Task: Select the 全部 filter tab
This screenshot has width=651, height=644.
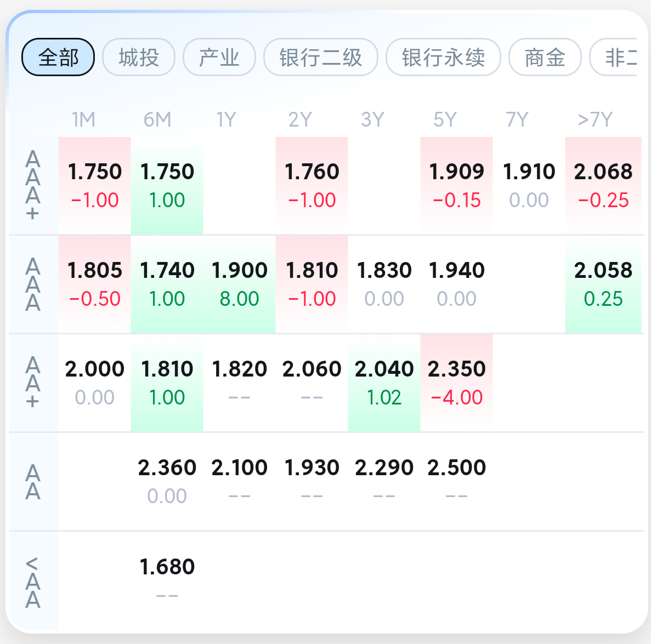Action: [x=58, y=57]
